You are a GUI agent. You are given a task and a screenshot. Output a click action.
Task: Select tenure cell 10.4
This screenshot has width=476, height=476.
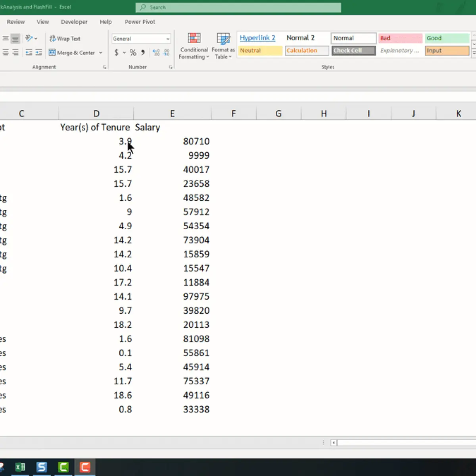pos(96,269)
